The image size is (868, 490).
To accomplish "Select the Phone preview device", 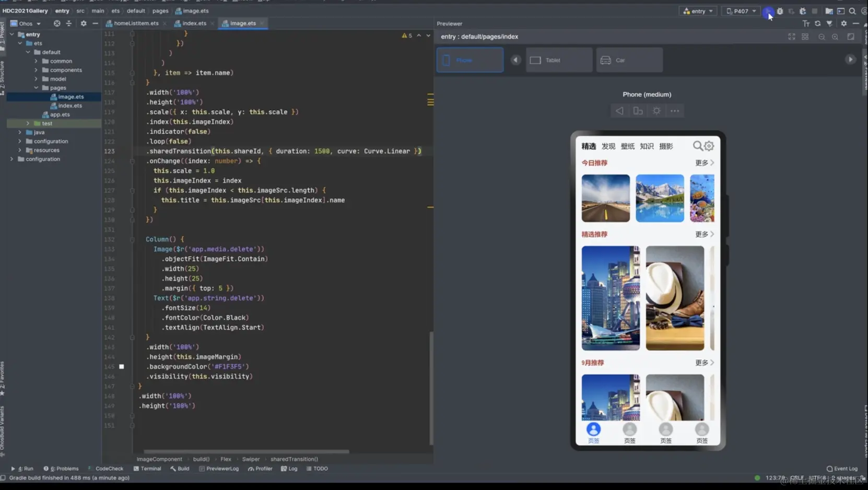I will (x=470, y=60).
